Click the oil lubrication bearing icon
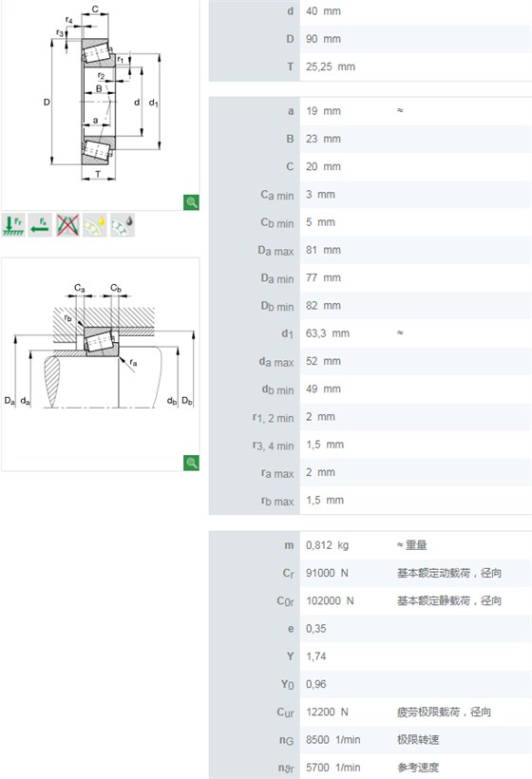The image size is (532, 779). tap(95, 225)
